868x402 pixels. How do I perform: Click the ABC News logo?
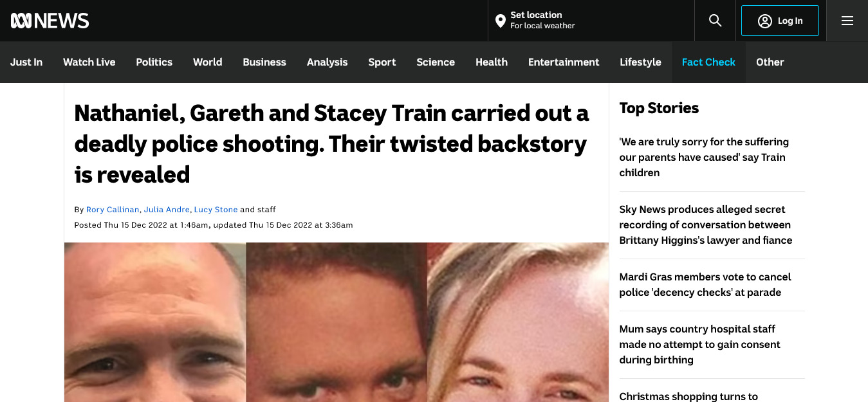pyautogui.click(x=50, y=21)
